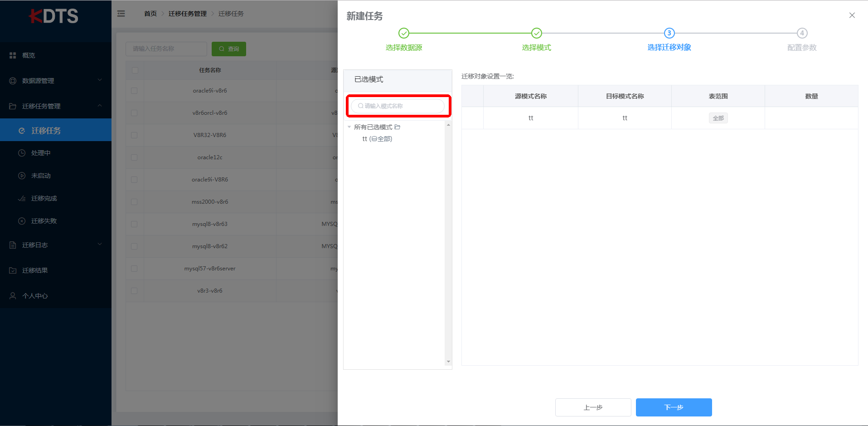
Task: Expand the 迁移日志 sidebar menu
Action: [56, 245]
